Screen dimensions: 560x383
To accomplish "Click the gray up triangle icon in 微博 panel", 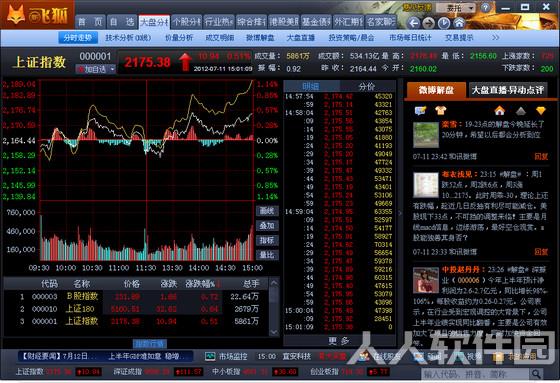I will click(521, 111).
